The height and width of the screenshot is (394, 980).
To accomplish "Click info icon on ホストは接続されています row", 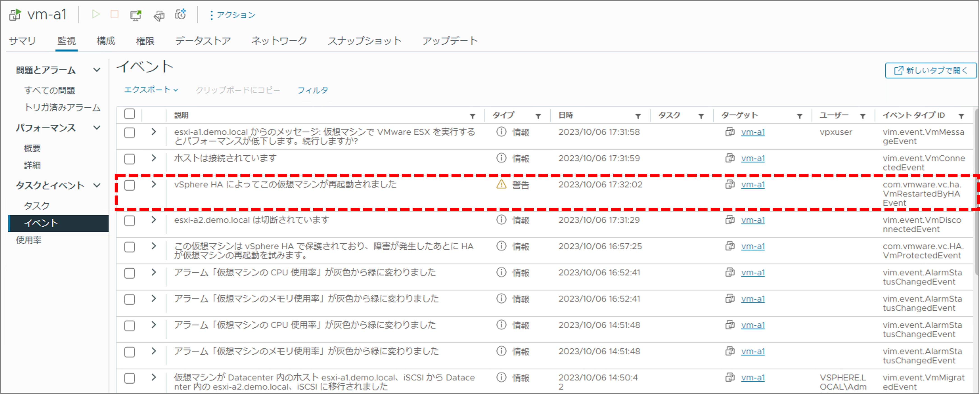I will (501, 158).
